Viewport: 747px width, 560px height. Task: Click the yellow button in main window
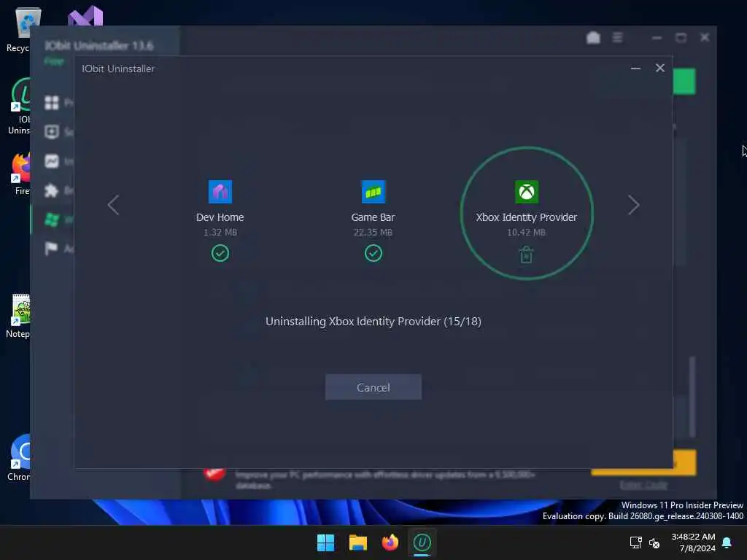coord(684,462)
